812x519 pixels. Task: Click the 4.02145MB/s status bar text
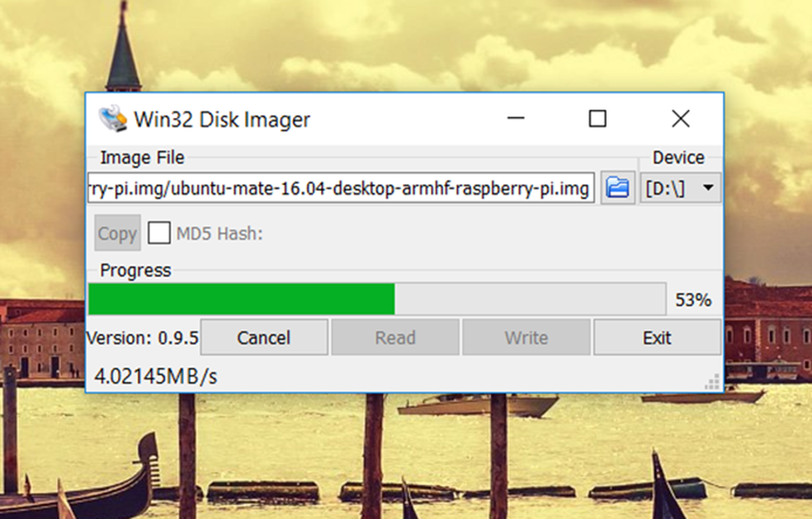click(156, 376)
